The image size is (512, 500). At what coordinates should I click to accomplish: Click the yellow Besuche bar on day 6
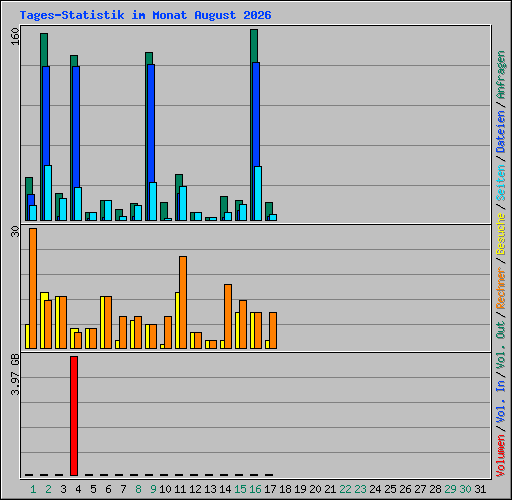click(x=103, y=322)
